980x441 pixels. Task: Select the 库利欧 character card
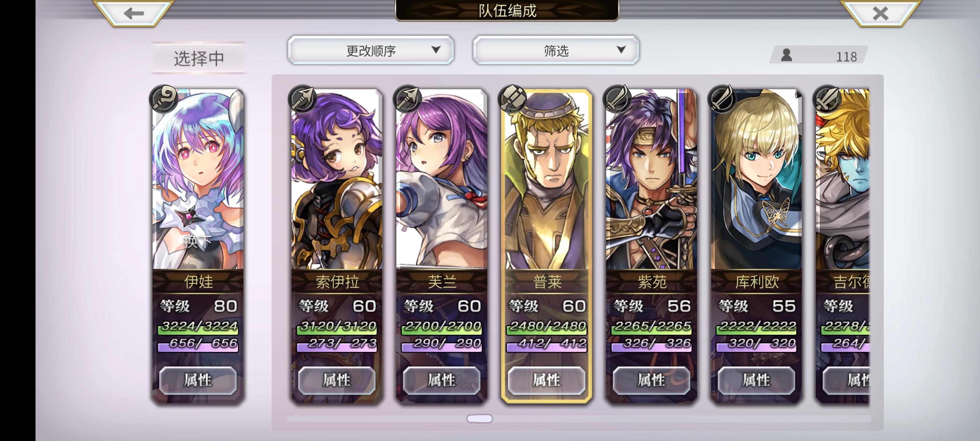pos(756,246)
